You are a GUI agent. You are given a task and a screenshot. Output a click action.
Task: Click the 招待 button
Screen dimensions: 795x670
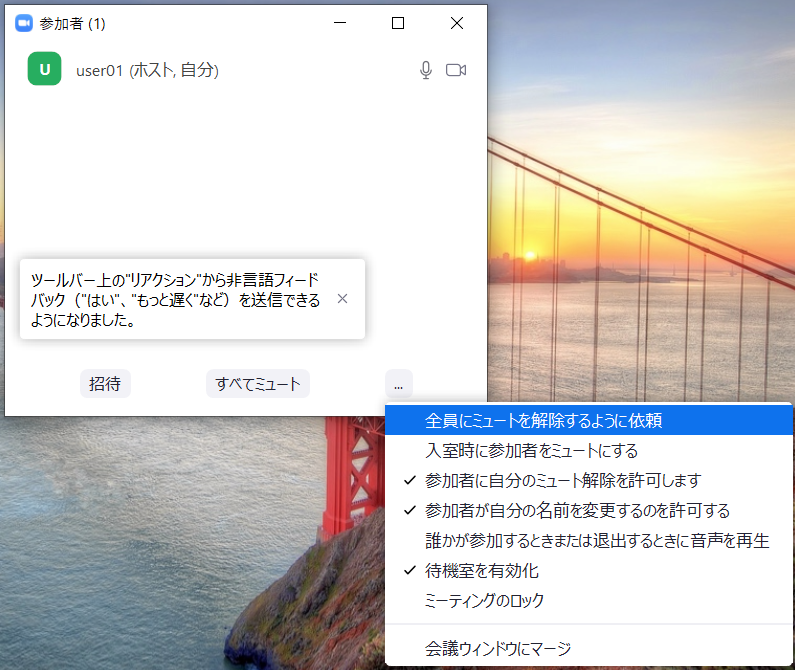[105, 384]
